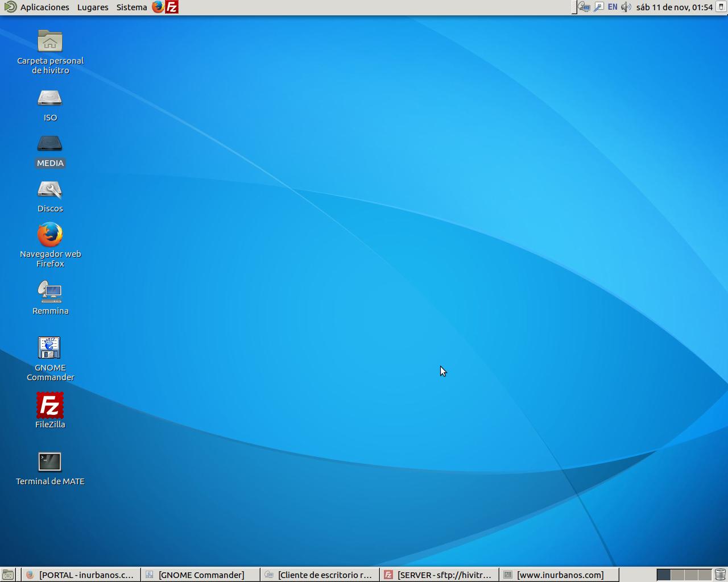728x582 pixels.
Task: Open the Aplicaciones menu
Action: (44, 7)
